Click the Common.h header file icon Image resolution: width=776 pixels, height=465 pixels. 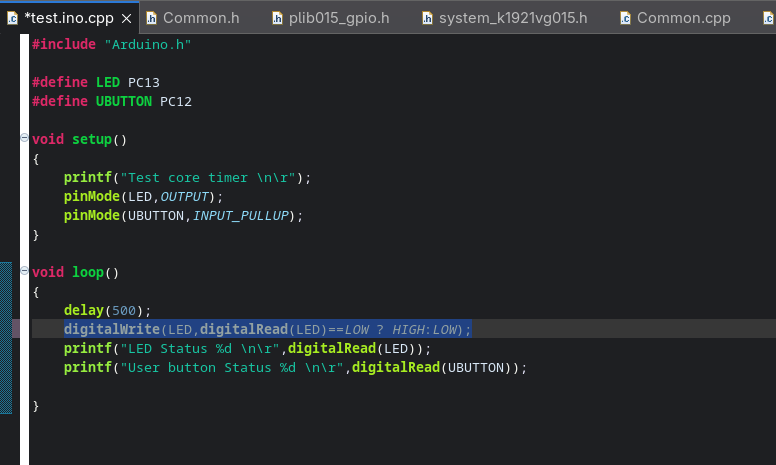click(152, 18)
